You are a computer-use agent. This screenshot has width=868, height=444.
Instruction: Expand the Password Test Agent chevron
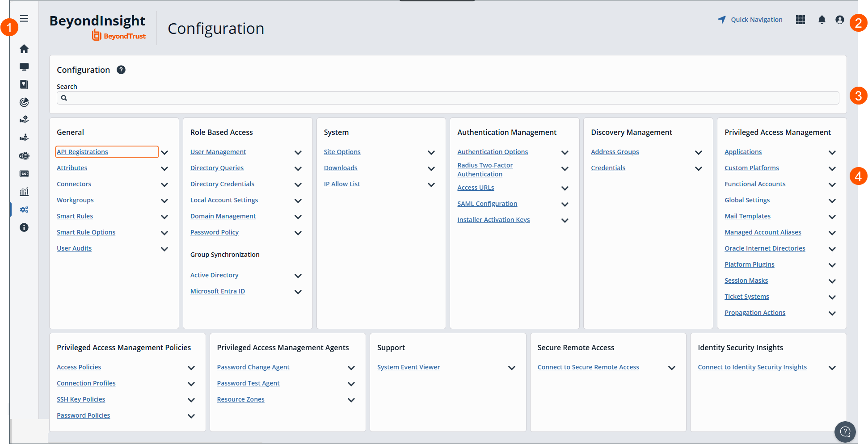(351, 384)
